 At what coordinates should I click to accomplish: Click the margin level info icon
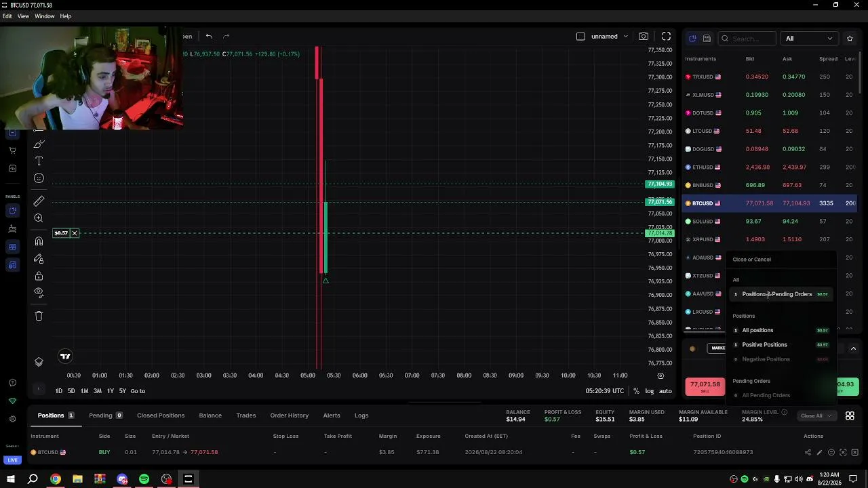tap(784, 412)
